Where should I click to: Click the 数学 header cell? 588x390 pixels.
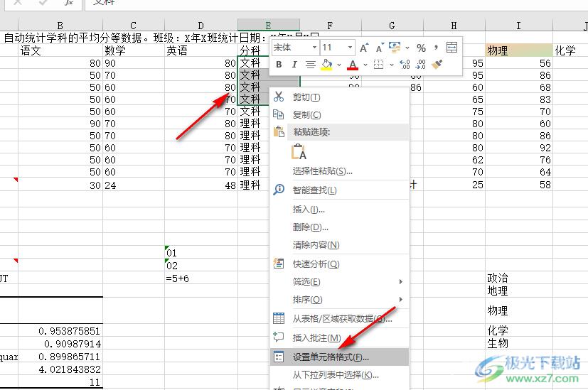tap(134, 50)
